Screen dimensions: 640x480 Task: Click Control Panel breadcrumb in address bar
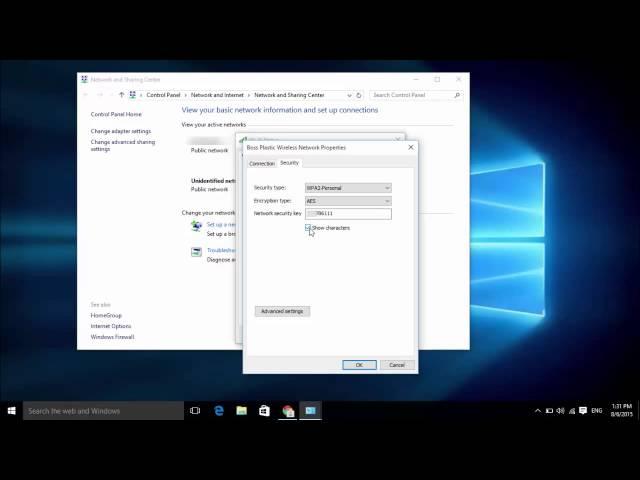click(x=163, y=95)
